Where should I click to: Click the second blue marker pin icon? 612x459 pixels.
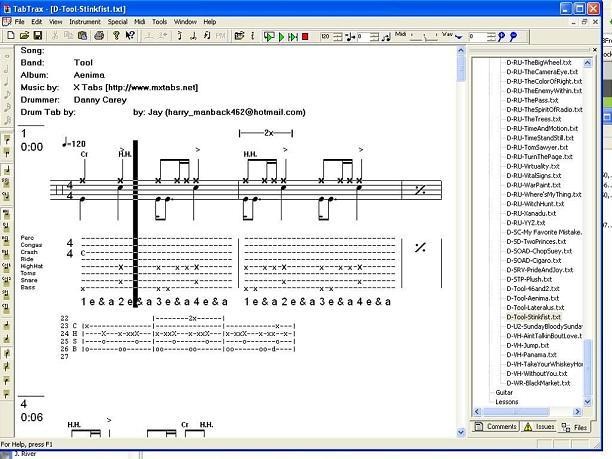[514, 37]
